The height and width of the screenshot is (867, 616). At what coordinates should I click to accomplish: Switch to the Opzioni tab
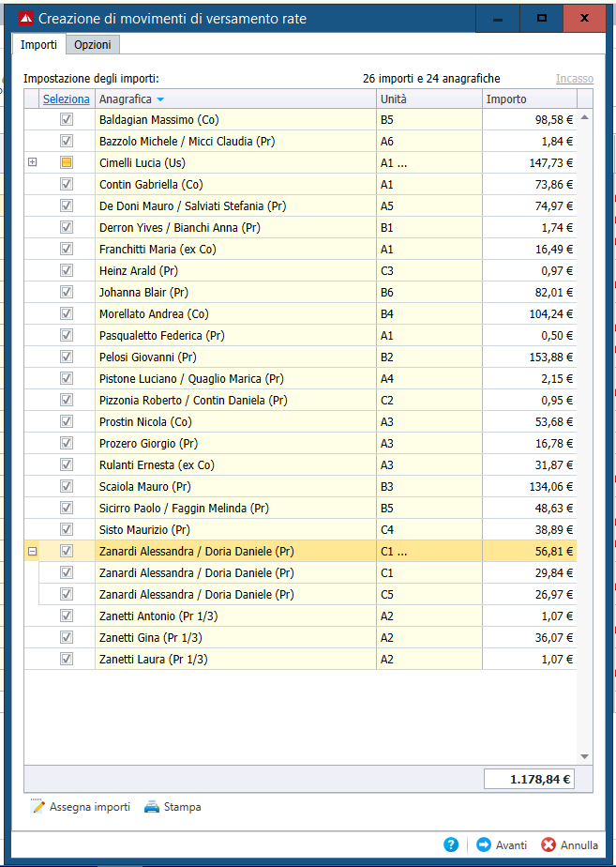pos(93,45)
